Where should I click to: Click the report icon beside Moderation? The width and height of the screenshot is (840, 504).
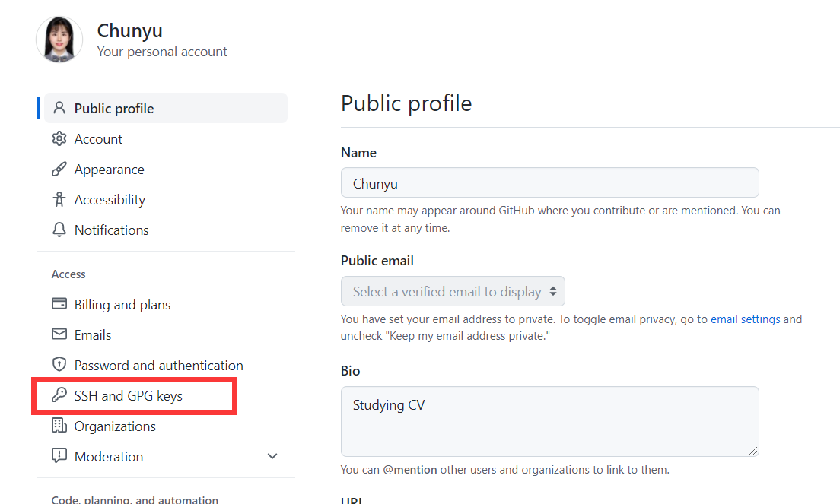(59, 456)
